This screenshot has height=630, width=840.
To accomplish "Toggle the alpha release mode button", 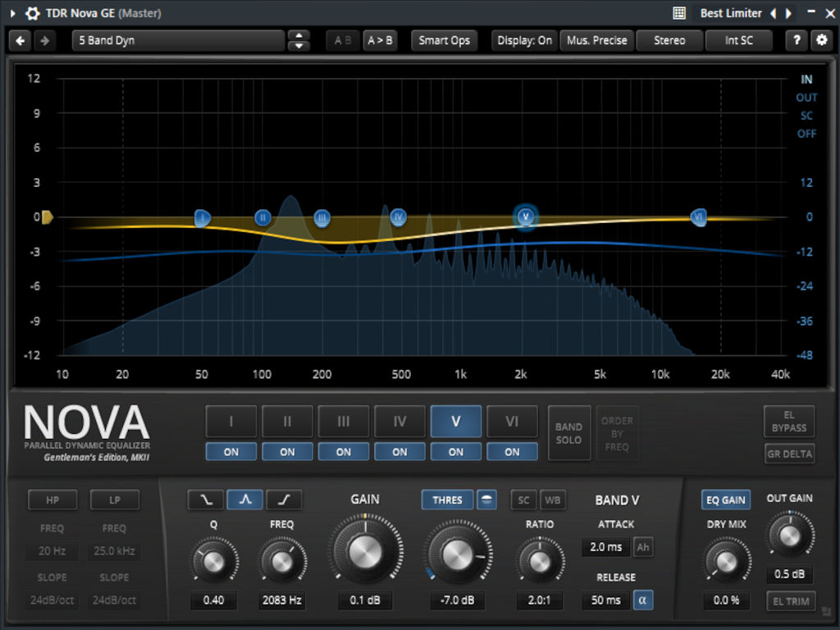I will click(642, 600).
